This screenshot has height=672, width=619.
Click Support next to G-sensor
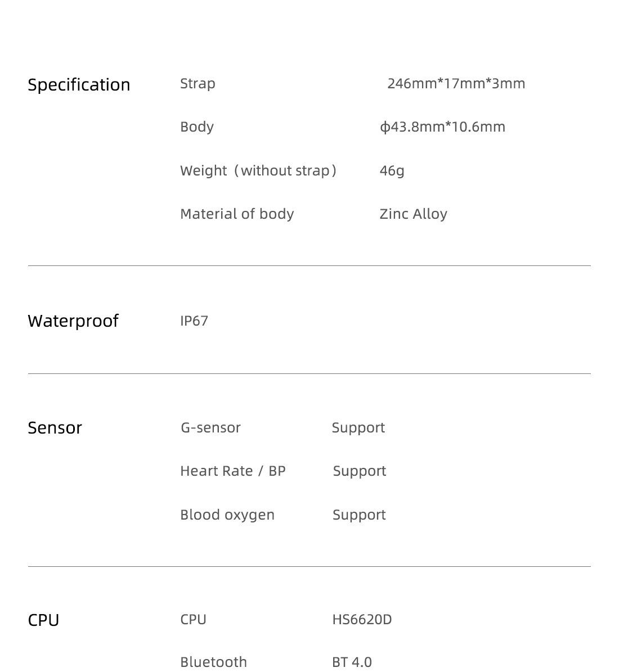point(358,428)
